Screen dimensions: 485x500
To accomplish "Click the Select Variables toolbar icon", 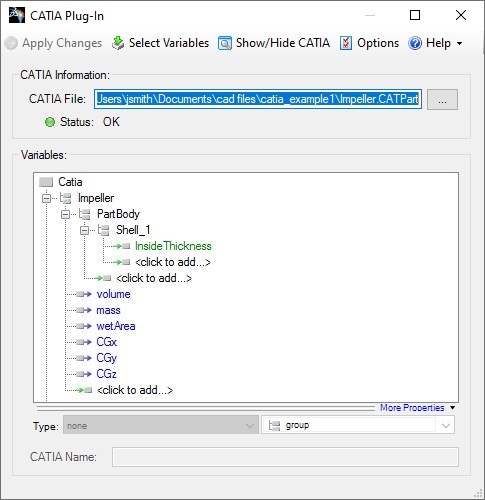I will click(118, 43).
